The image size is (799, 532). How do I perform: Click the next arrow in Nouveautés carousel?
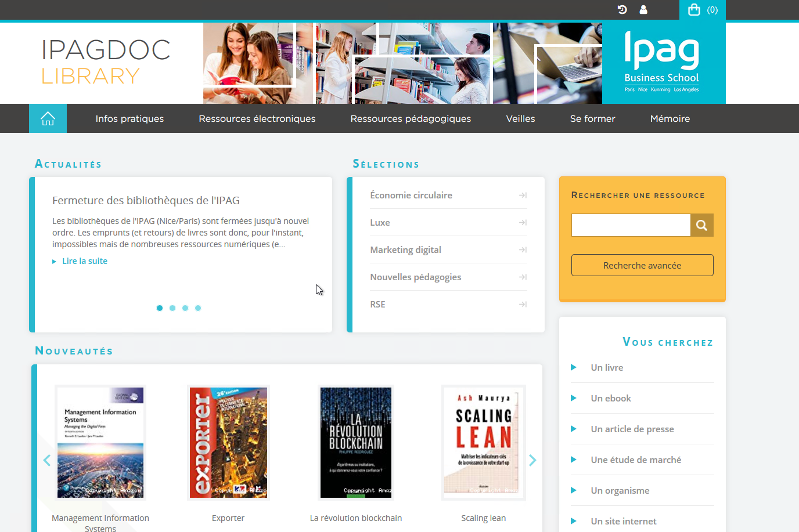pyautogui.click(x=532, y=460)
